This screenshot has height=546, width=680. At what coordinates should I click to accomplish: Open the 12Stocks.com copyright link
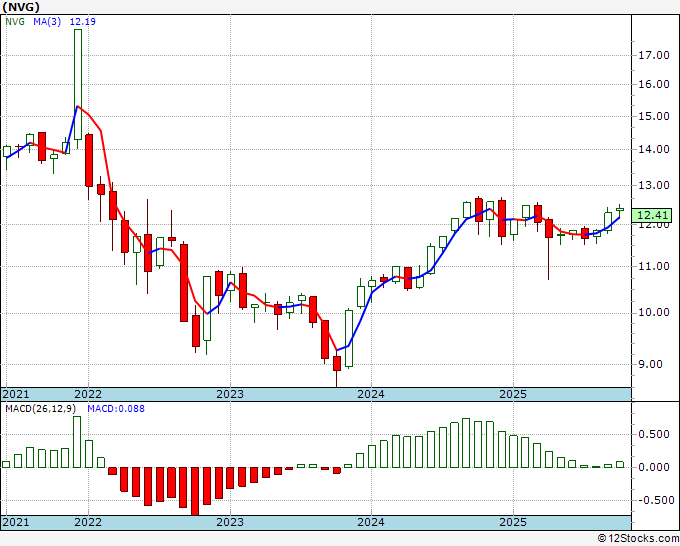[x=638, y=539]
